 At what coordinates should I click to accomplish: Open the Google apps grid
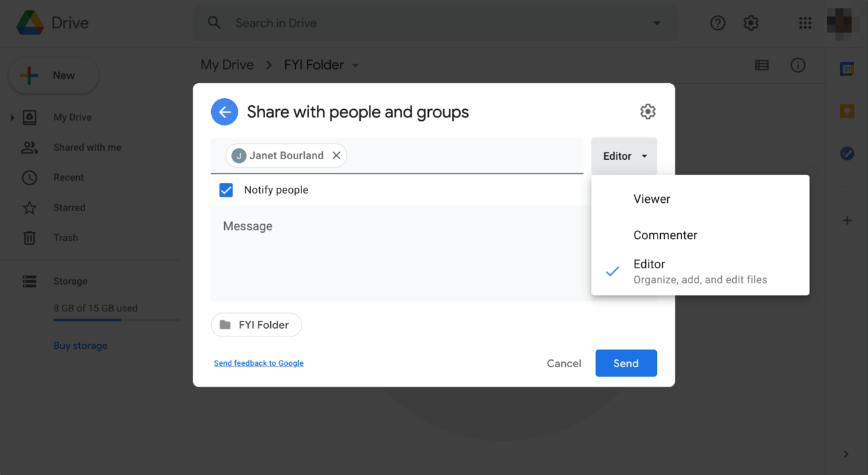pos(805,23)
